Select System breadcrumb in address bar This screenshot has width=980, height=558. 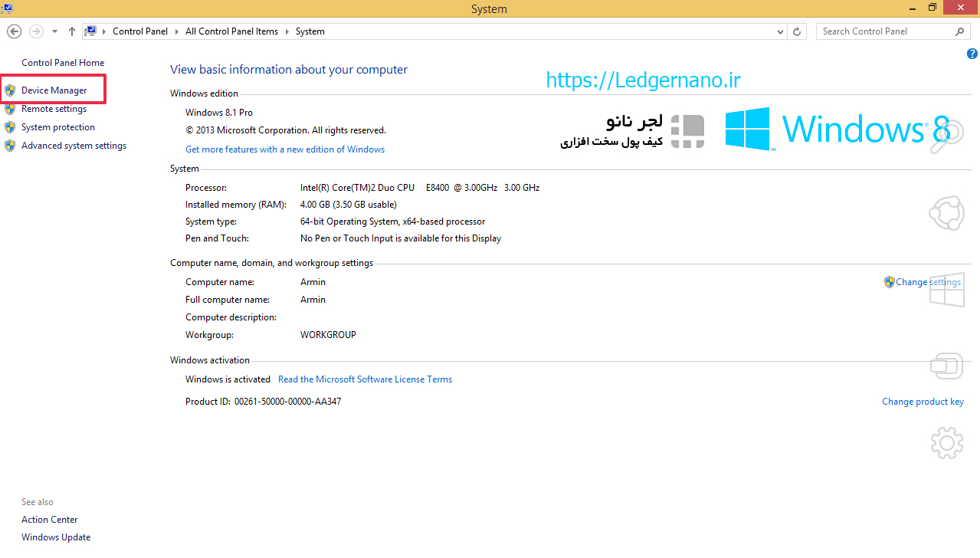tap(310, 31)
